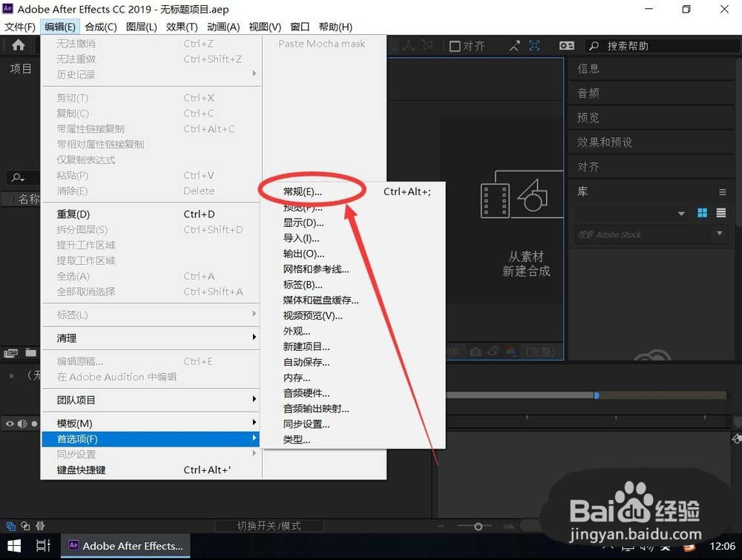This screenshot has width=742, height=560.
Task: Close the timeline tab with X
Action: coord(11,376)
